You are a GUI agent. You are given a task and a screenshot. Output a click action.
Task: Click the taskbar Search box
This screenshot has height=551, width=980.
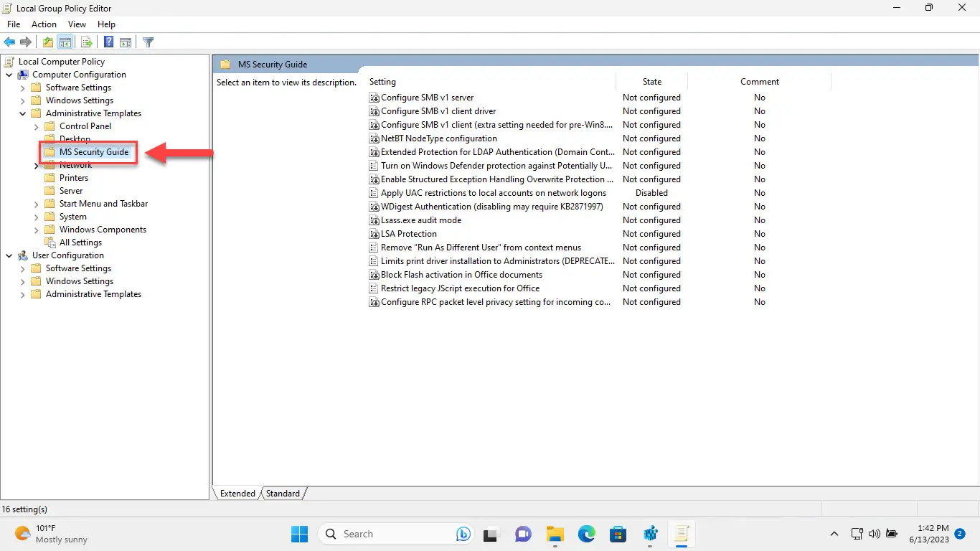(396, 534)
